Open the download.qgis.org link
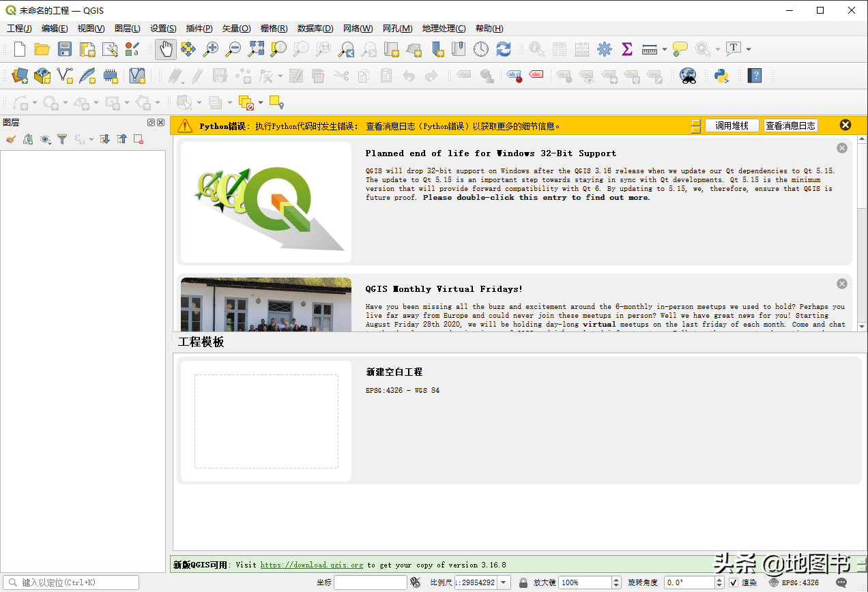 pos(312,565)
